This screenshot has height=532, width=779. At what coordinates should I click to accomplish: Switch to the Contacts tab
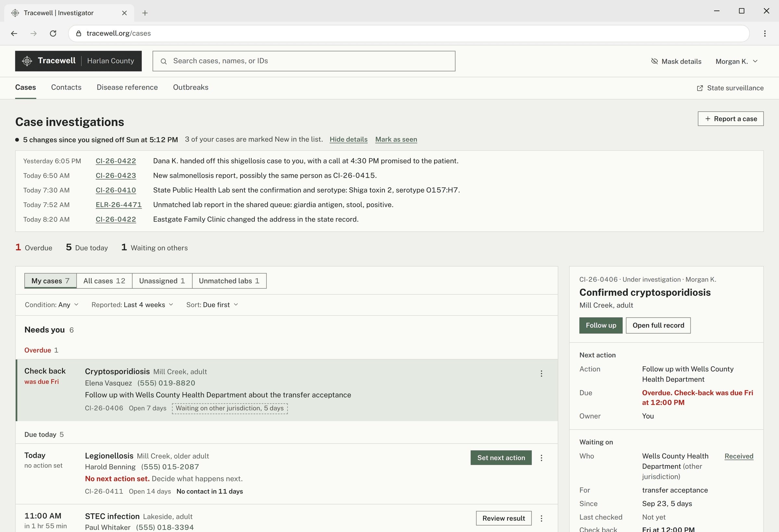66,88
